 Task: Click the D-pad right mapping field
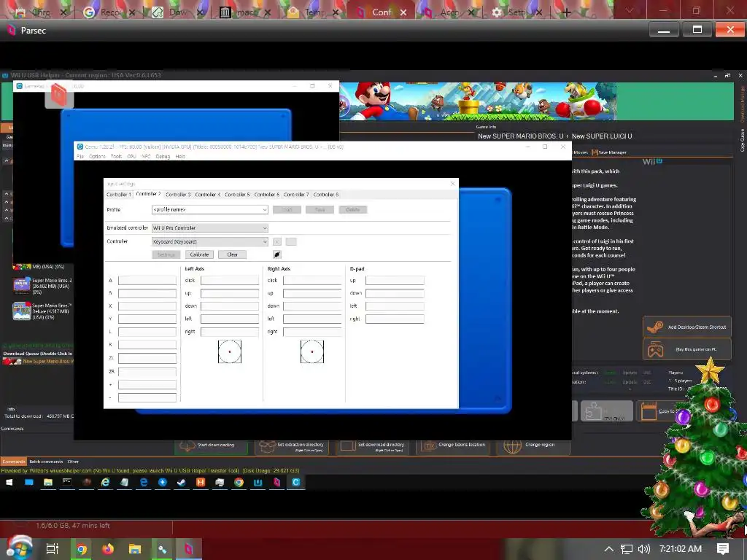(395, 319)
